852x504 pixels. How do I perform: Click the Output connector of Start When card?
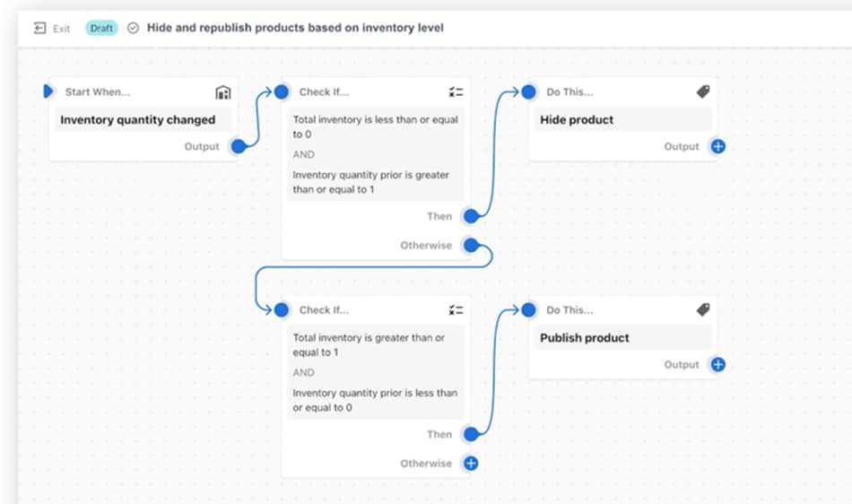pos(238,146)
